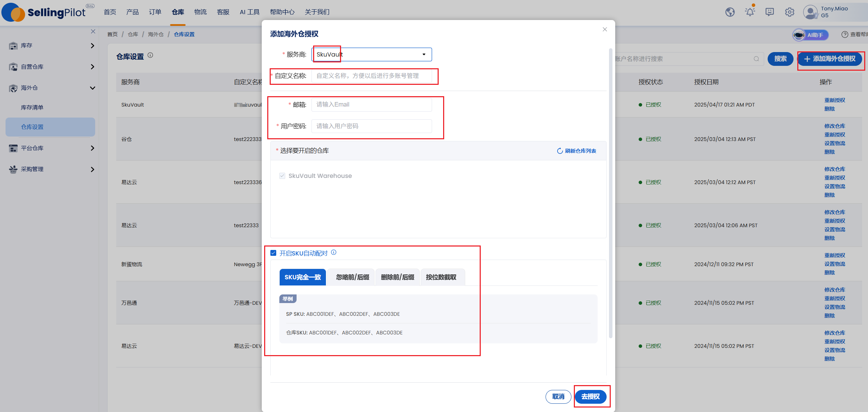Collapse the 海外仓 sidebar section
868x412 pixels.
[x=51, y=88]
